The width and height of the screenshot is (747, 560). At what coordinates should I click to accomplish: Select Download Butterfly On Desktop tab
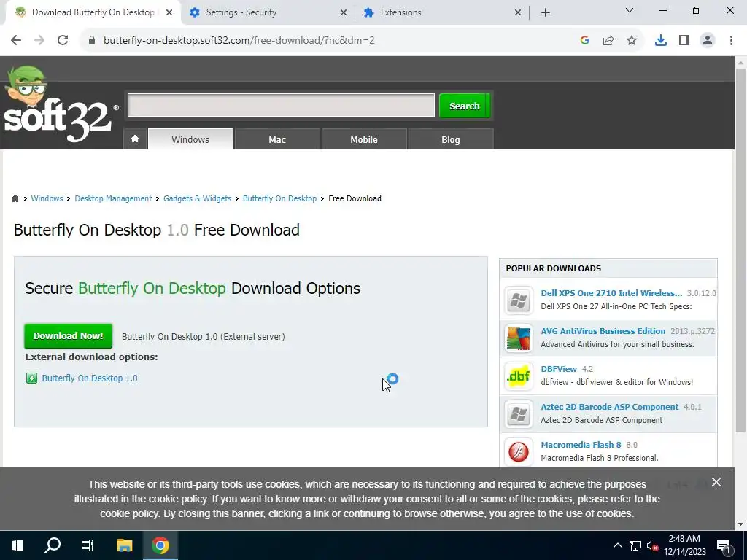tap(93, 12)
